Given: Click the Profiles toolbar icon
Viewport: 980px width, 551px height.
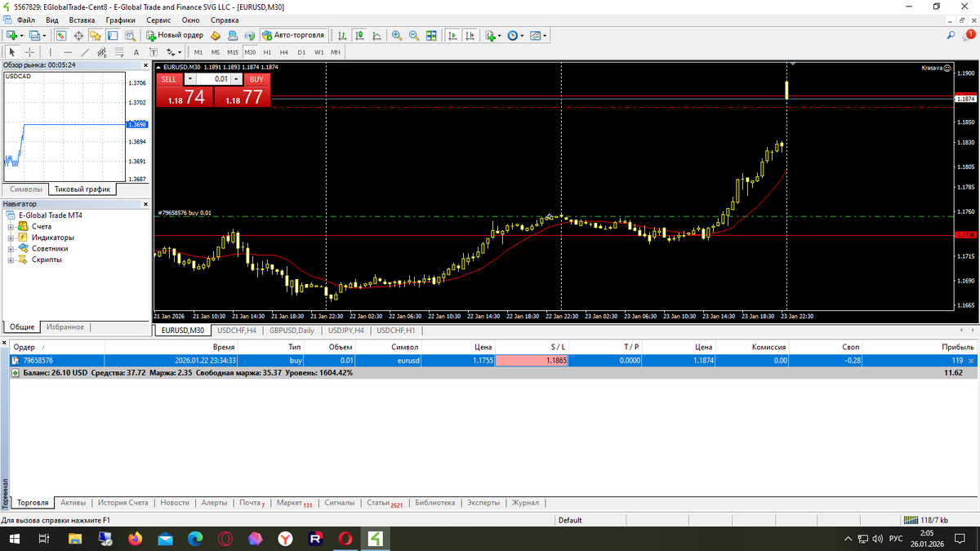Looking at the screenshot, I should coord(35,35).
